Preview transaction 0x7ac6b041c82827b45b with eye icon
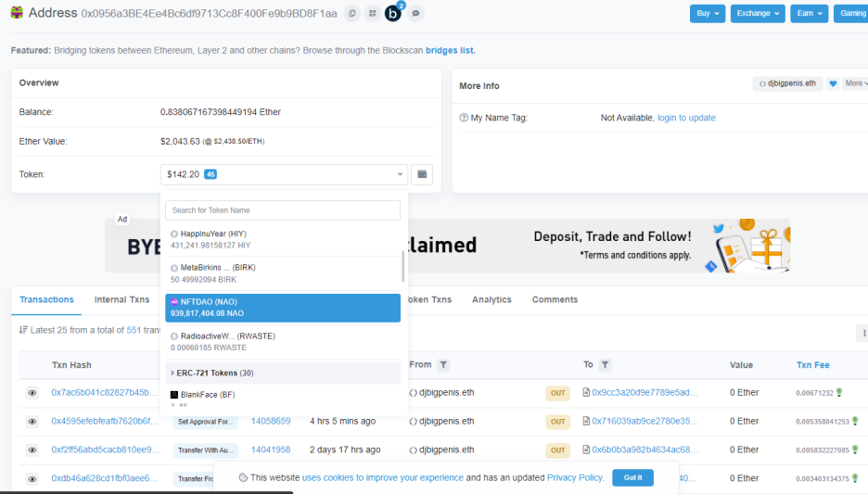The height and width of the screenshot is (494, 868). click(32, 393)
